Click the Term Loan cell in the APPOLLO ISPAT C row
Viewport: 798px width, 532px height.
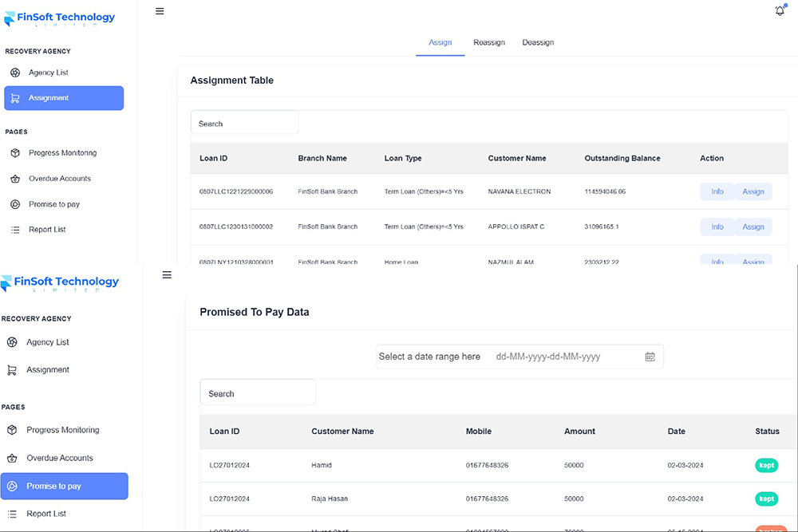424,227
